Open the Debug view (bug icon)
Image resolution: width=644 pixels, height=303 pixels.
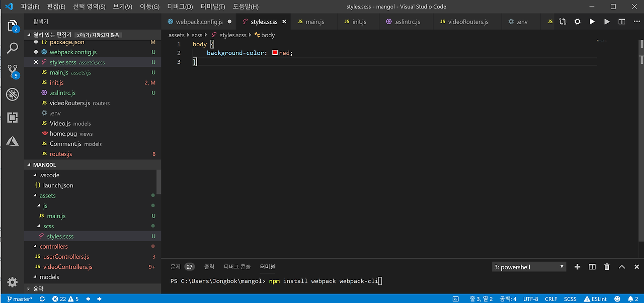pos(12,94)
